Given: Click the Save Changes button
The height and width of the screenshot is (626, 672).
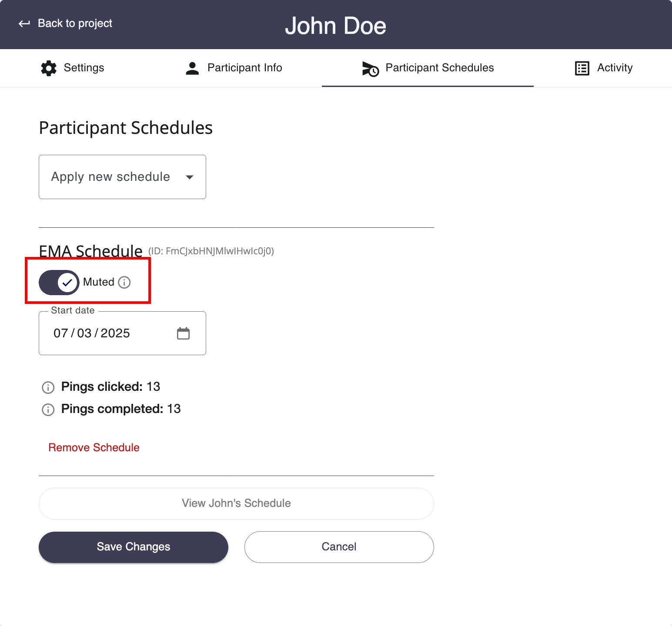Looking at the screenshot, I should point(134,547).
